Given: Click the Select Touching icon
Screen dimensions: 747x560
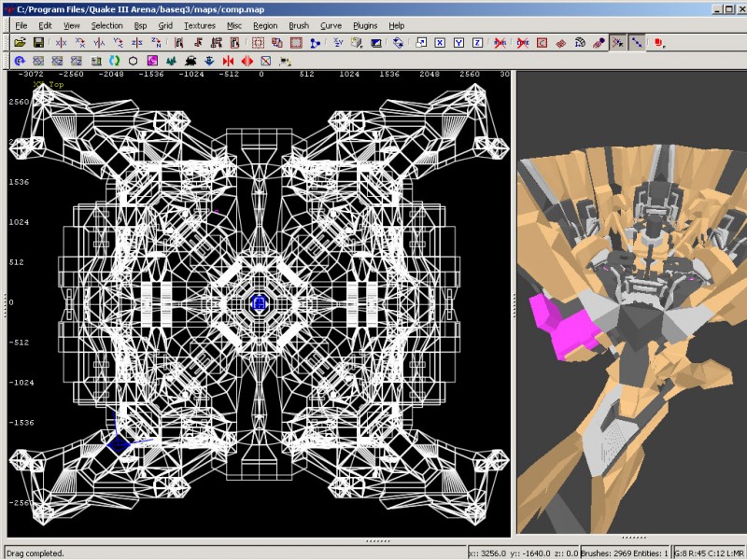Looking at the screenshot, I should [198, 43].
